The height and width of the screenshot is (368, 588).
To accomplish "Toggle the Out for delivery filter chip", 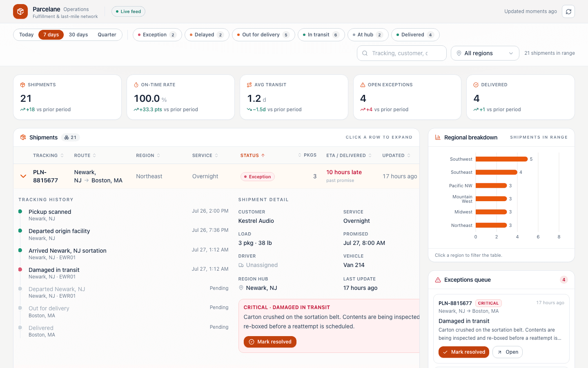I will [x=263, y=35].
